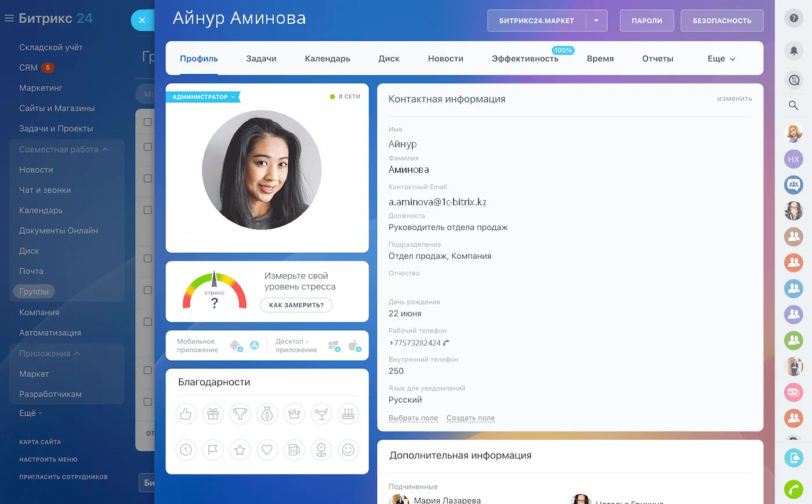The height and width of the screenshot is (504, 812).
Task: Click the stress level gauge
Action: 215,290
